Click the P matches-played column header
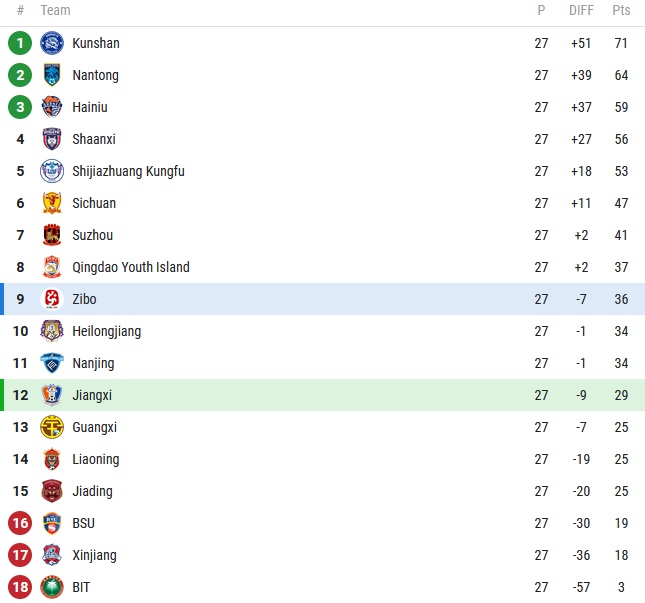 point(541,10)
